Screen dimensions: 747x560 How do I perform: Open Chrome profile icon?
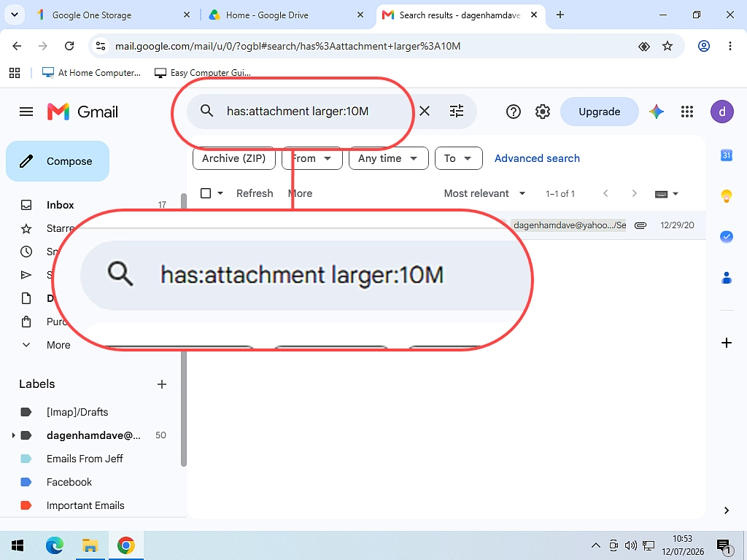[x=704, y=46]
